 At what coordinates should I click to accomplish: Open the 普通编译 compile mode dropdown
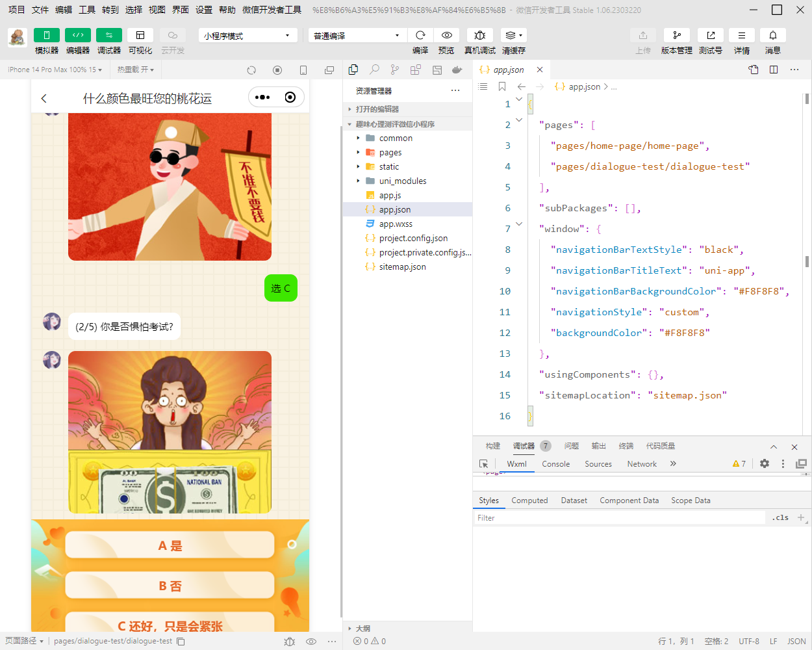coord(357,35)
